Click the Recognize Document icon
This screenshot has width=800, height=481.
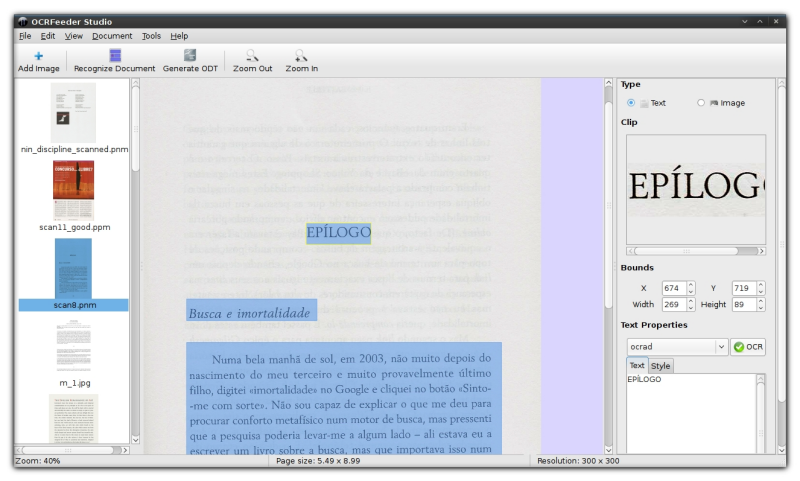[x=115, y=55]
